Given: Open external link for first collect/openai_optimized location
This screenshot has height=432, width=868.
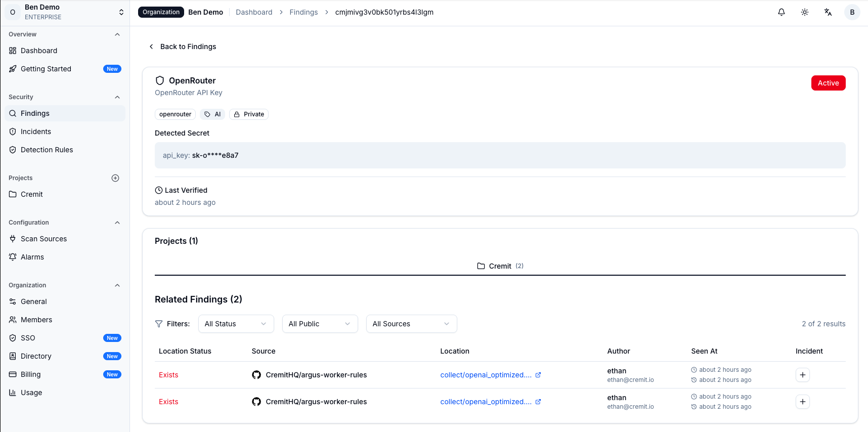Looking at the screenshot, I should click(538, 375).
